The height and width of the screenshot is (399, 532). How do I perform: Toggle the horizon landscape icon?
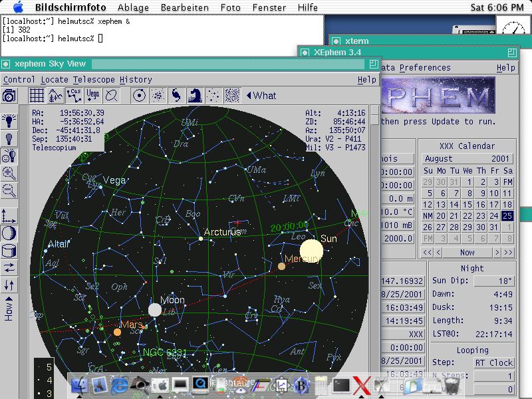55,95
